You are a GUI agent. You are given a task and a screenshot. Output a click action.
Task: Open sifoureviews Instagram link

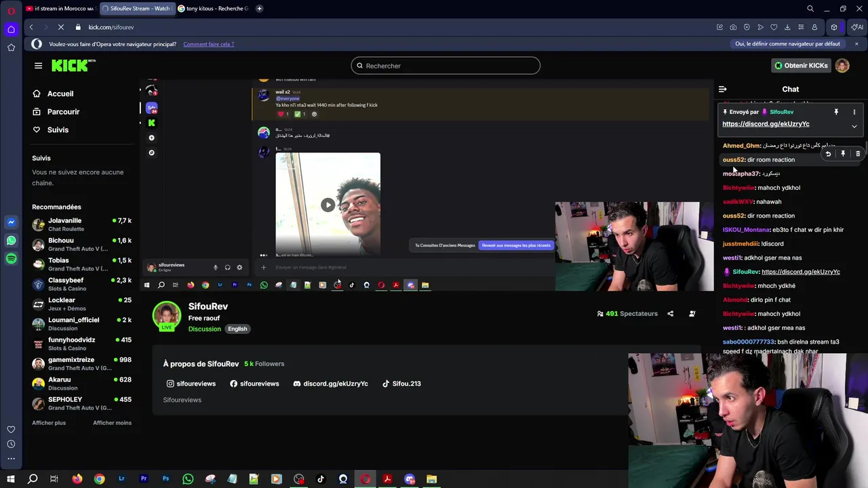pos(191,384)
